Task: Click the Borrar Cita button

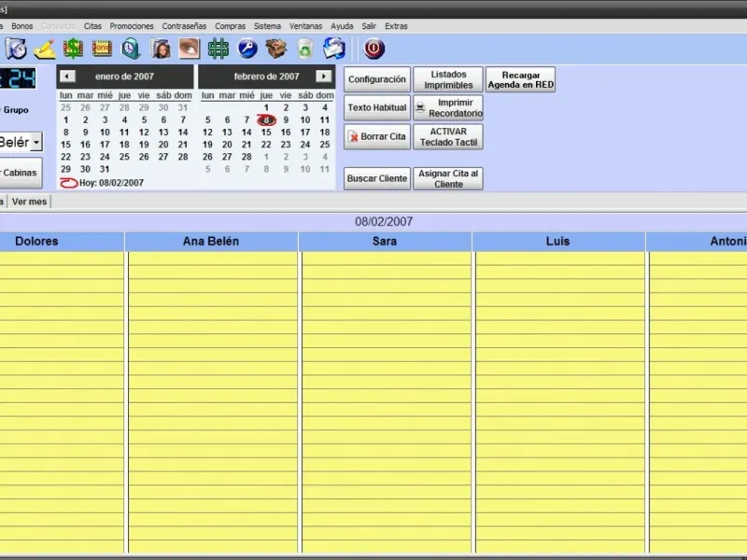Action: tap(377, 136)
